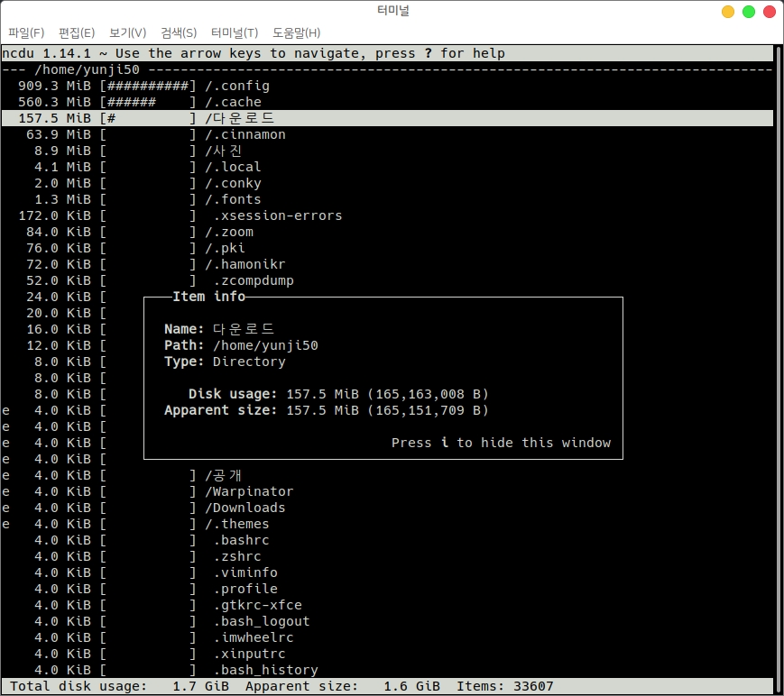Click the full usage bar beside /.config
The image size is (784, 696).
pyautogui.click(x=148, y=86)
